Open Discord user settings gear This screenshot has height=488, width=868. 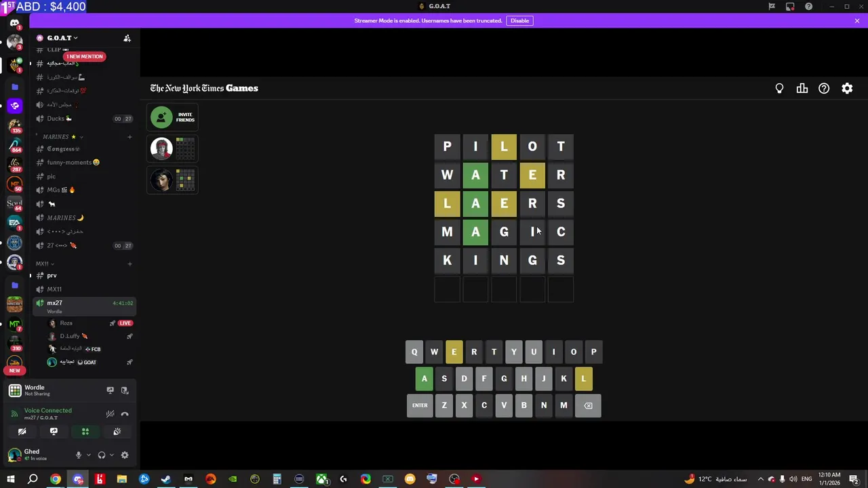(x=125, y=455)
